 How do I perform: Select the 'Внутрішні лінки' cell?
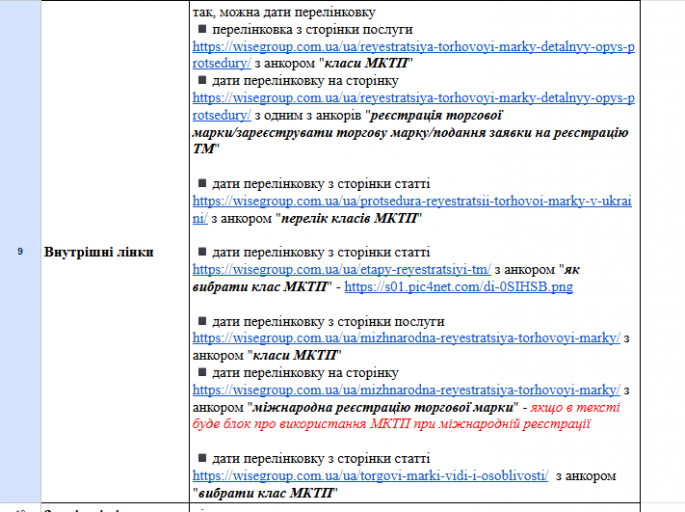click(x=115, y=252)
